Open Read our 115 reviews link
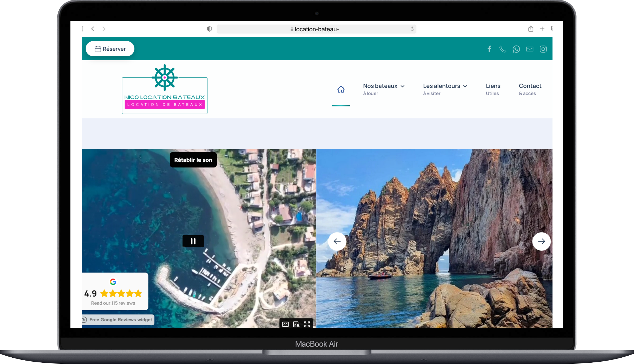Viewport: 634px width, 364px height. (x=113, y=303)
